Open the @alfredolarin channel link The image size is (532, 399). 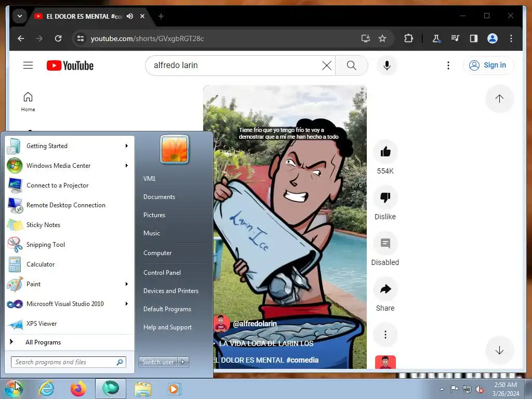[x=255, y=324]
